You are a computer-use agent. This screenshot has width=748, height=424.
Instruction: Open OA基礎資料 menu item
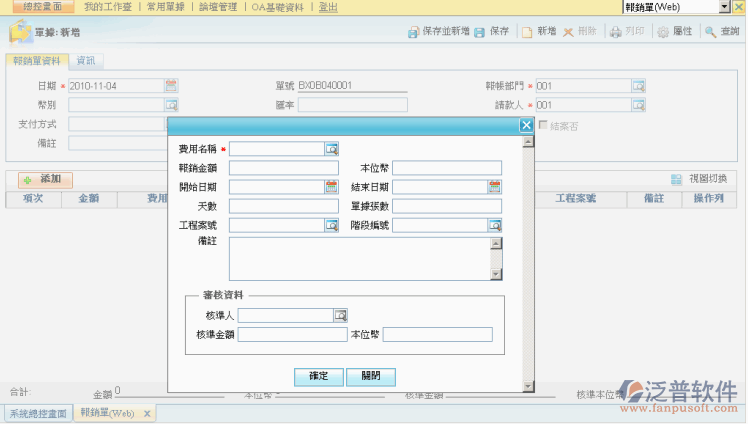[x=277, y=7]
